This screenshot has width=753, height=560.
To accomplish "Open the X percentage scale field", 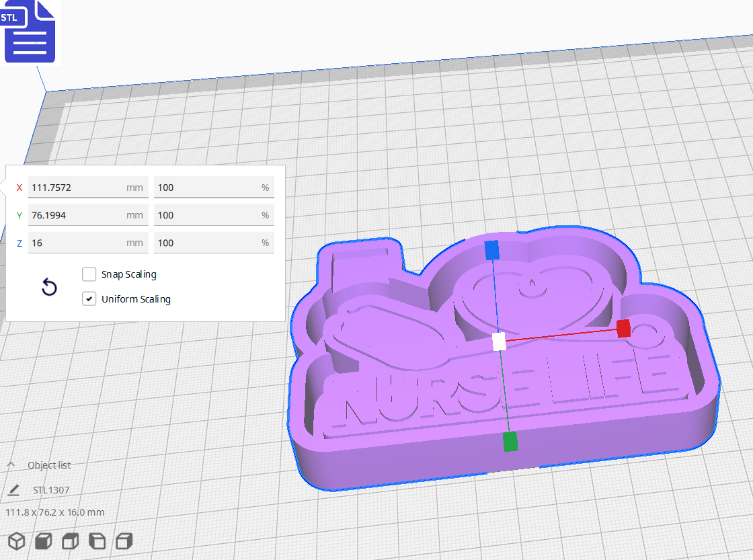I will click(x=214, y=188).
